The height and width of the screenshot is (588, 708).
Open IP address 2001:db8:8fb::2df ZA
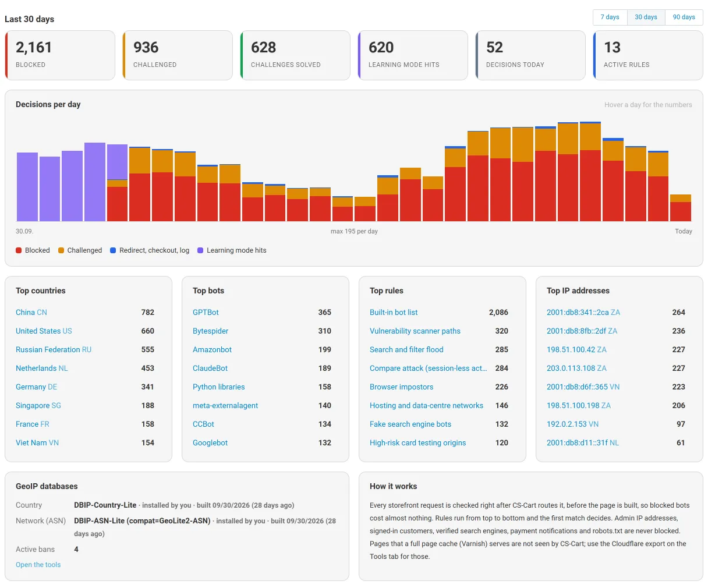[582, 331]
